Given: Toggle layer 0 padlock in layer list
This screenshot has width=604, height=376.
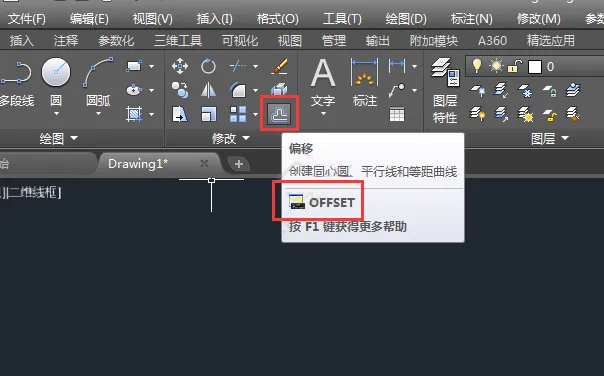Looking at the screenshot, I should point(515,66).
